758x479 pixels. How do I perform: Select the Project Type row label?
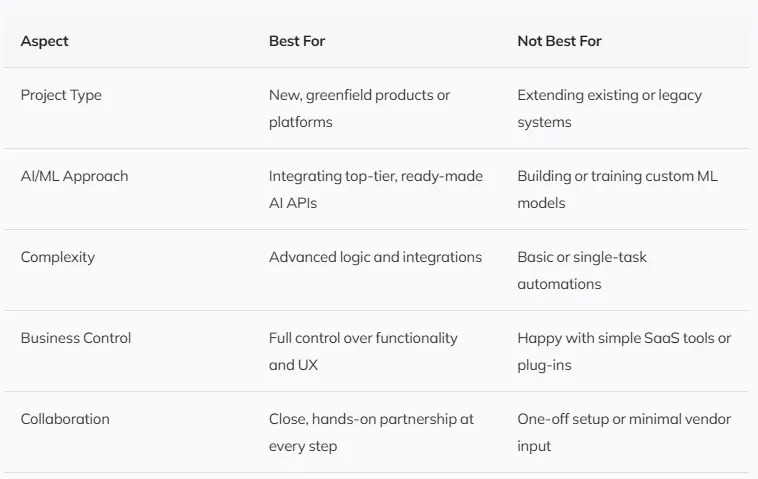tap(61, 95)
